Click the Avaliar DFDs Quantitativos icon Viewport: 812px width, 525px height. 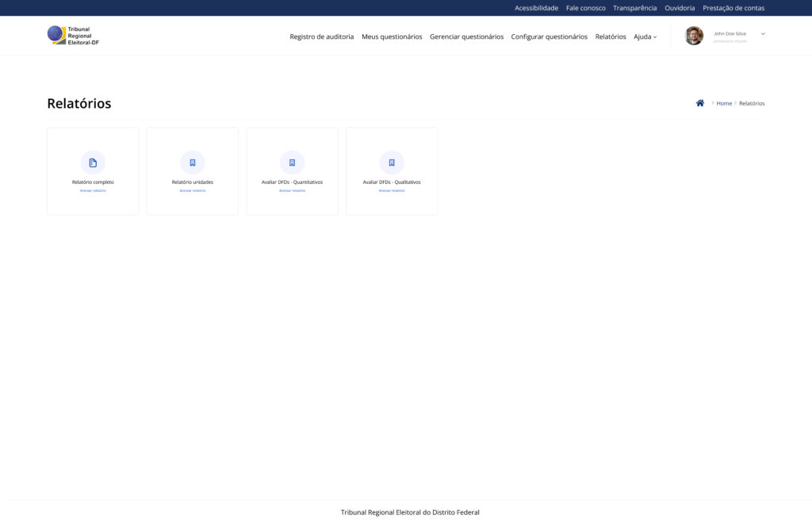(x=292, y=163)
